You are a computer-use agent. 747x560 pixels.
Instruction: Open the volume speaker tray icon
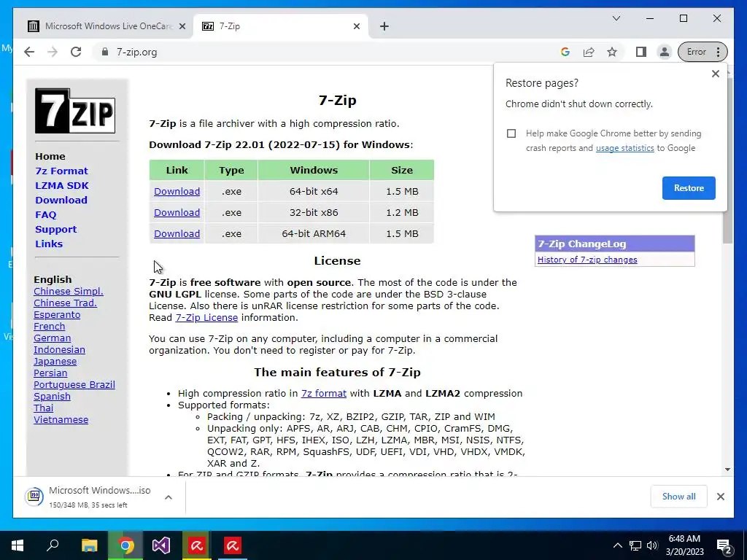652,545
